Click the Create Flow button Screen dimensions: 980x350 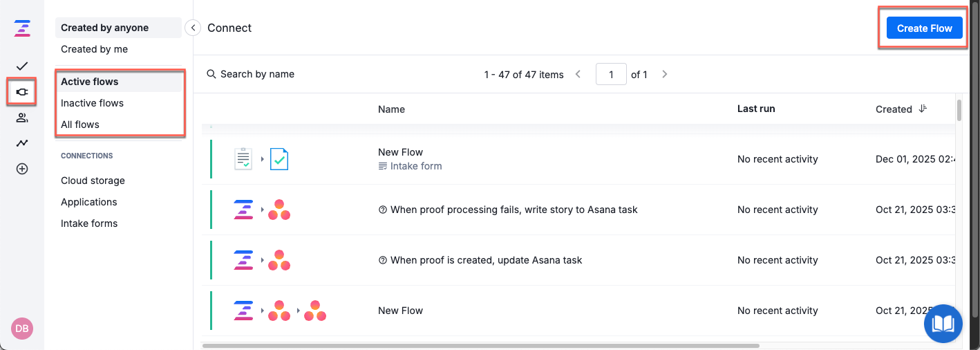coord(924,28)
